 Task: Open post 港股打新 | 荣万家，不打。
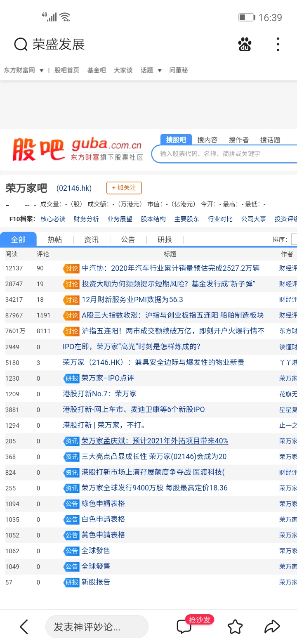104,425
